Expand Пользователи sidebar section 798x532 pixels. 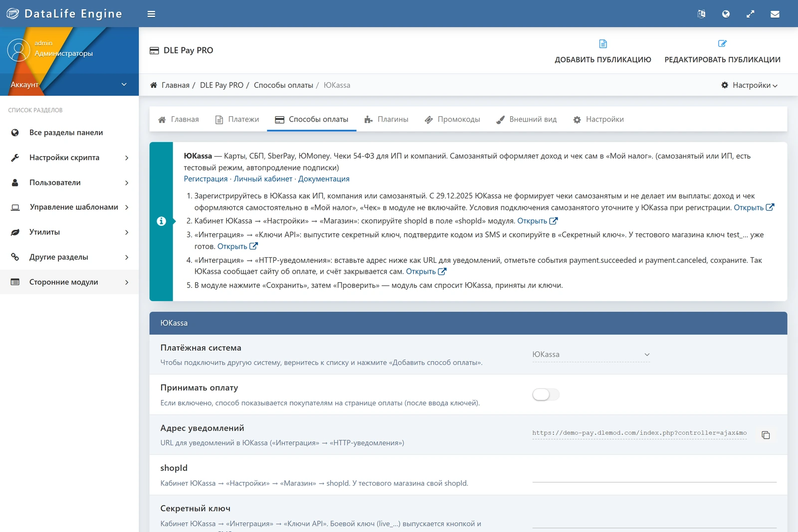click(x=69, y=182)
